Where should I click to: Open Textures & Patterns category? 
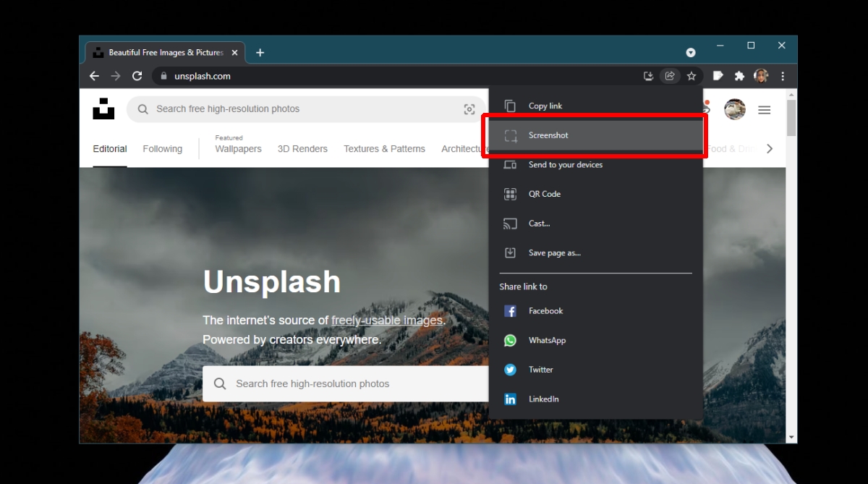384,149
